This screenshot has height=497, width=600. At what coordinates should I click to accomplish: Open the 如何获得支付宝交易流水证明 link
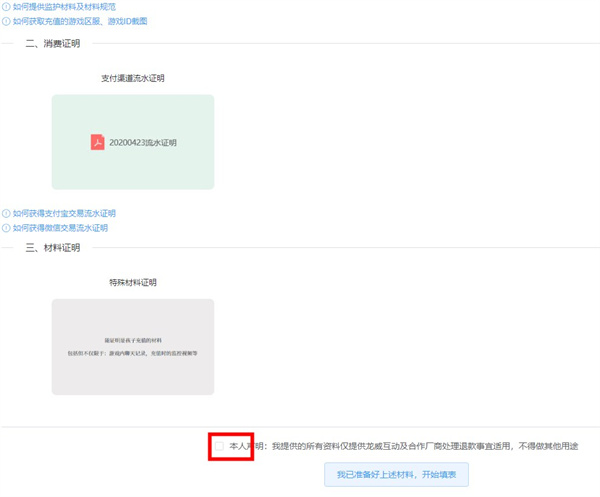pyautogui.click(x=64, y=214)
